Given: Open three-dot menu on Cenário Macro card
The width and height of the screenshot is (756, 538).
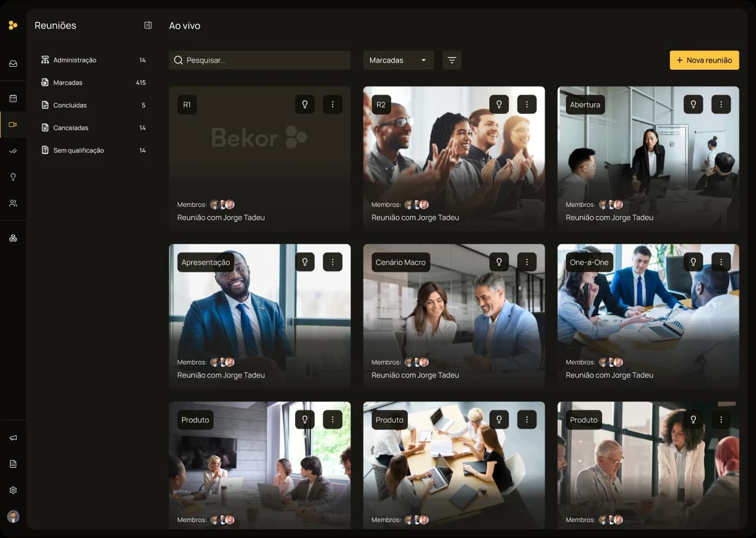Looking at the screenshot, I should (526, 262).
